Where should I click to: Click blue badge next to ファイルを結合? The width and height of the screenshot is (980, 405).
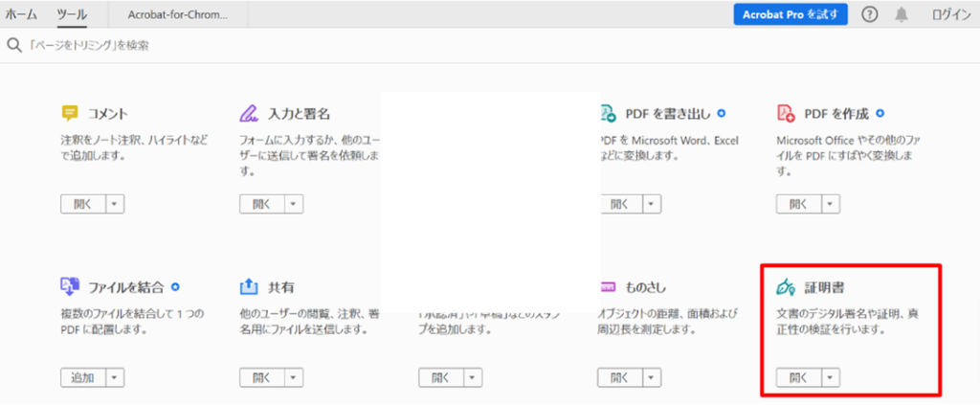tap(176, 287)
